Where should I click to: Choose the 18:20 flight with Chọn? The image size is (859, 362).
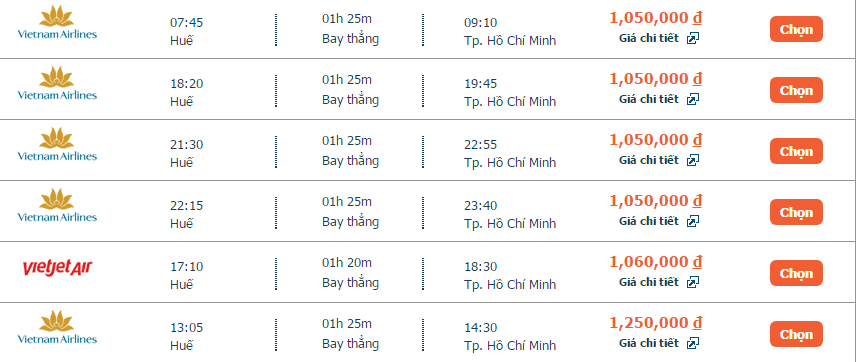click(x=796, y=90)
